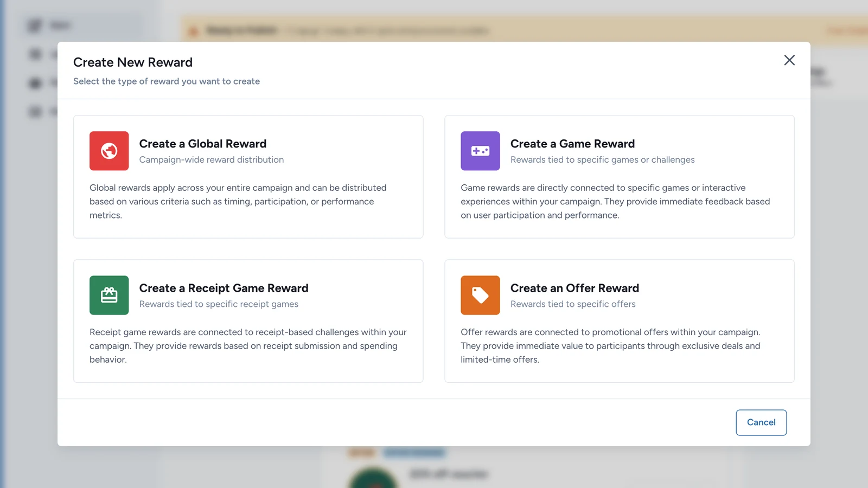Viewport: 868px width, 488px height.
Task: Click the description starting "Game rewards are directly connected"
Action: pyautogui.click(x=615, y=201)
